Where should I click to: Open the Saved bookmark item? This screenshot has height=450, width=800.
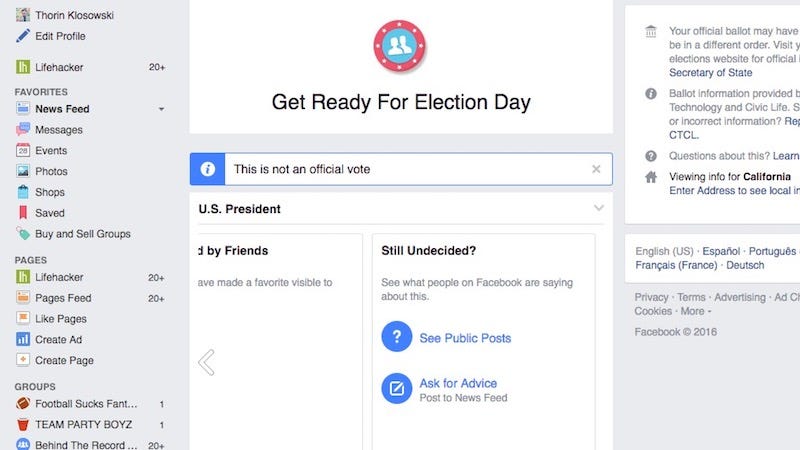[49, 213]
